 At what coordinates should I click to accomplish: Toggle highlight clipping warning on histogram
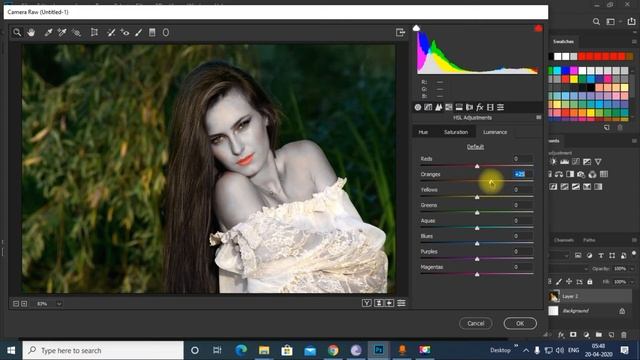pos(538,28)
